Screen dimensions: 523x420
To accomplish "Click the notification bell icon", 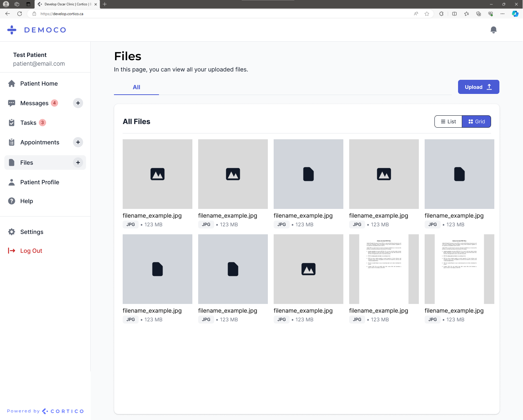I will coord(493,30).
